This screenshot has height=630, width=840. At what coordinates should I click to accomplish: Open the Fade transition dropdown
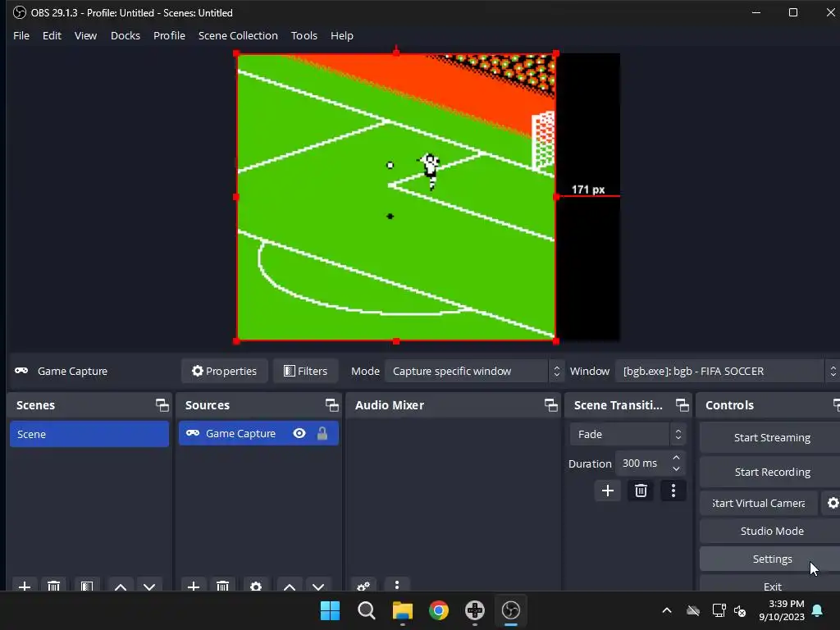click(x=628, y=435)
